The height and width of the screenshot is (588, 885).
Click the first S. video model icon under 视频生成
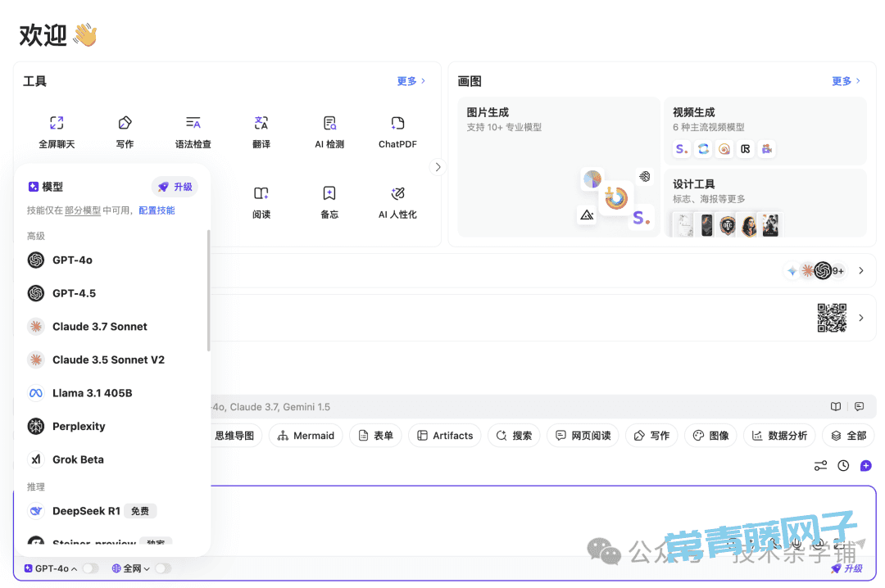click(x=682, y=149)
